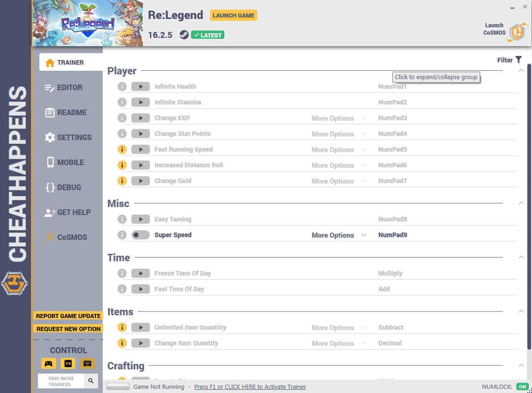This screenshot has width=532, height=393.
Task: Open the DEBUG tab
Action: click(63, 187)
